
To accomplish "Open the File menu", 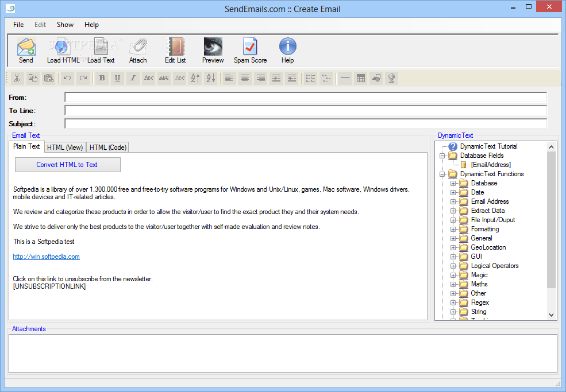I will pos(18,25).
